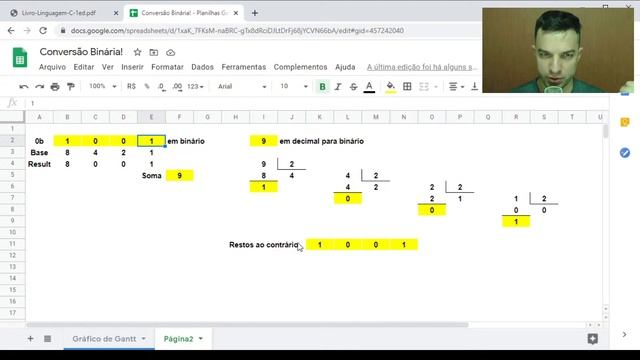Screen dimensions: 640x360
Task: Open more number formats 123 dropdown
Action: (195, 87)
